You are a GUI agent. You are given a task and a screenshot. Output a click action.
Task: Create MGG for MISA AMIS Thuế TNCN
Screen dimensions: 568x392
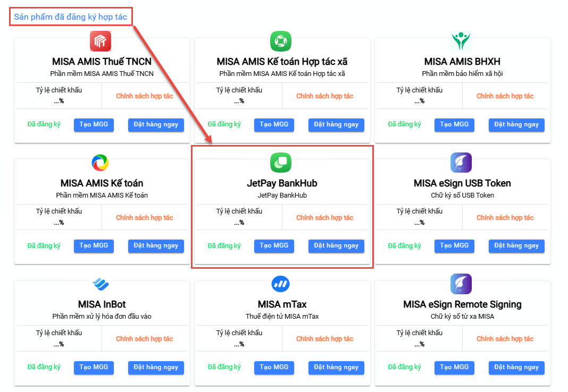click(94, 124)
